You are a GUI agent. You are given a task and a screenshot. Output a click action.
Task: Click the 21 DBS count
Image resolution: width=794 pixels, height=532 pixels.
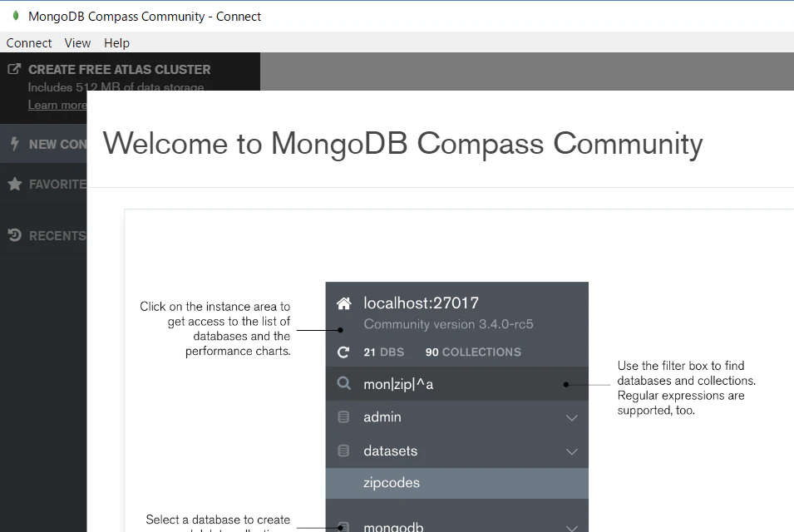(384, 352)
